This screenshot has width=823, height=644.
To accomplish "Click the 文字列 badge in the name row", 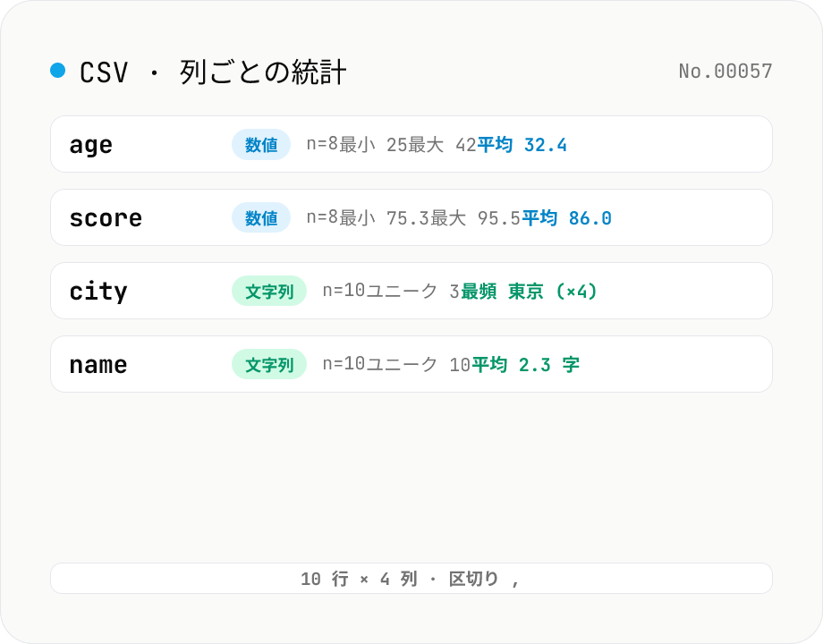I will pyautogui.click(x=269, y=365).
